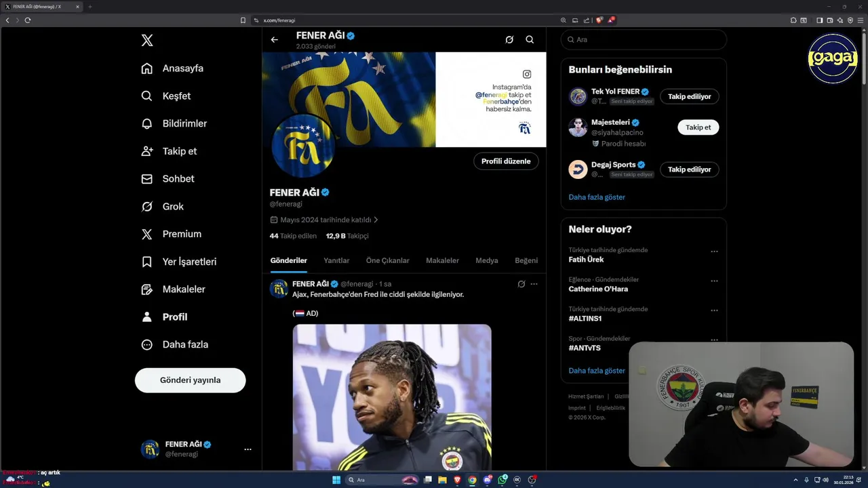
Task: Open 44 Takip edilen following list
Action: [293, 236]
